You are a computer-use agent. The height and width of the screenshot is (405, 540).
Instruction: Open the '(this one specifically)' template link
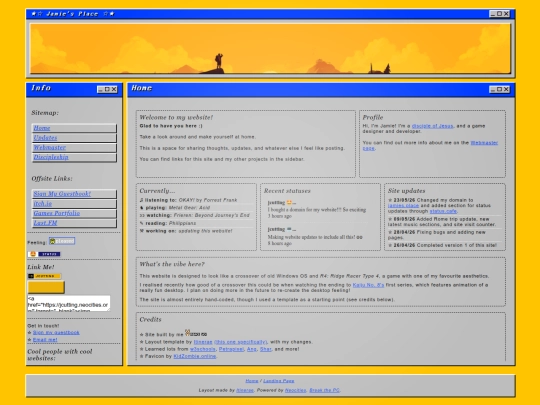(x=240, y=342)
